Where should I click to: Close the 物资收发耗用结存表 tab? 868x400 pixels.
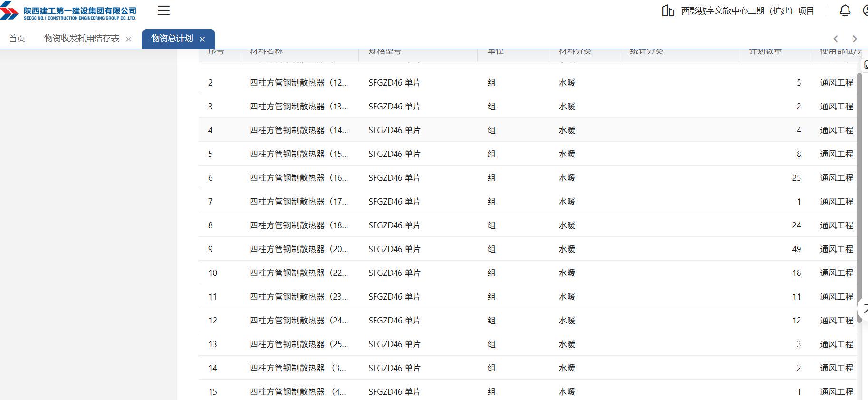tap(128, 39)
